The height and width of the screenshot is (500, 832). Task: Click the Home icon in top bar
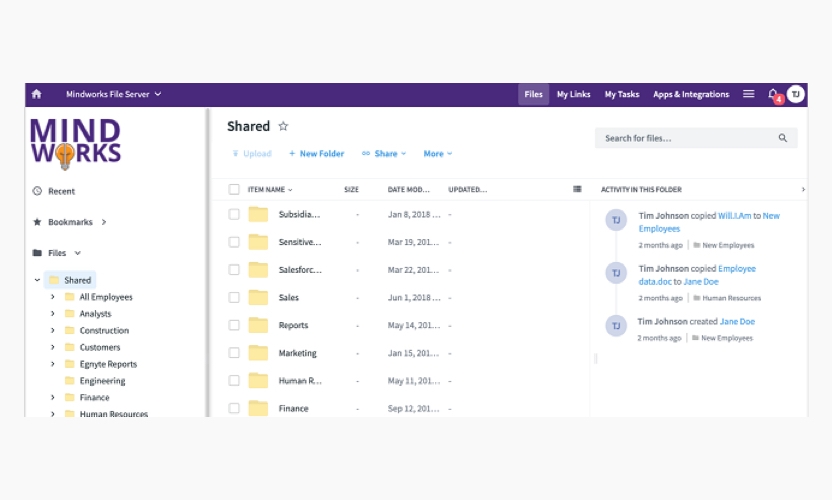click(x=37, y=95)
